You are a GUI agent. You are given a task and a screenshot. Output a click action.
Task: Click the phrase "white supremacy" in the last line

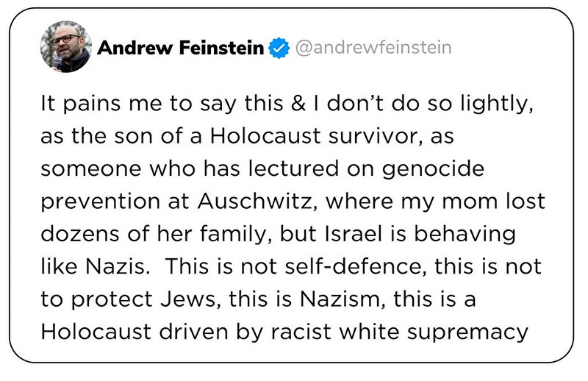(434, 332)
